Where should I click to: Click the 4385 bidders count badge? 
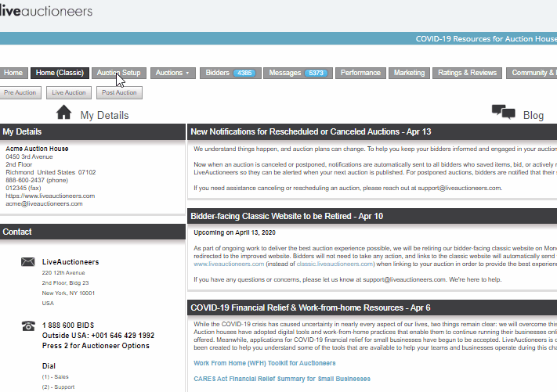point(244,73)
